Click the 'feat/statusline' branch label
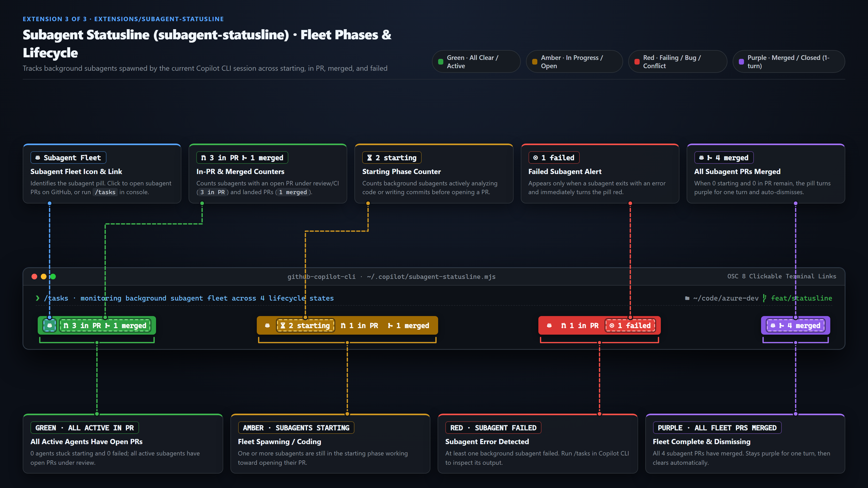This screenshot has height=488, width=868. [801, 298]
